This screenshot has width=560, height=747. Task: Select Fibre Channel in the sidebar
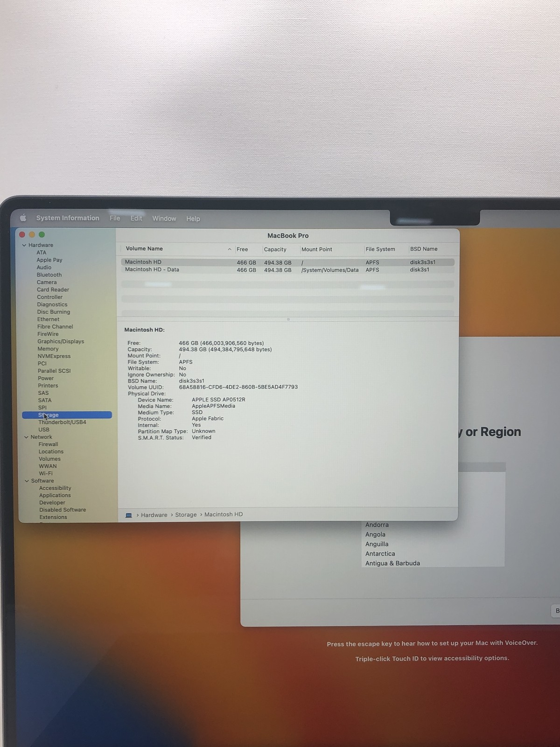[55, 327]
